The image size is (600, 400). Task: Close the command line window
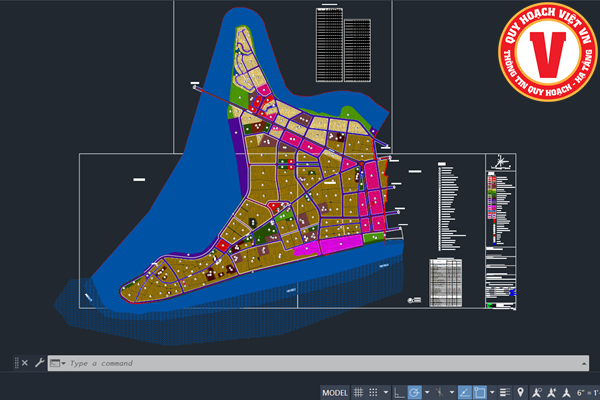[x=24, y=363]
